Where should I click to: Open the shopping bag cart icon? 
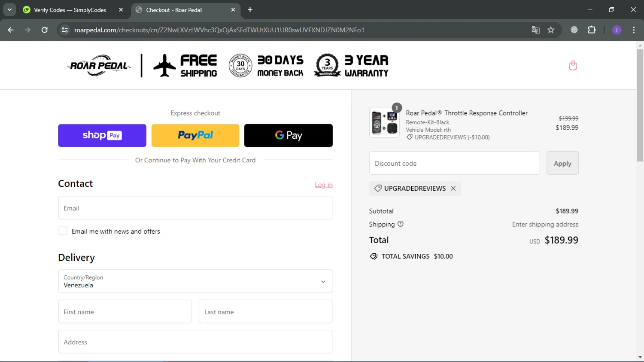(x=573, y=65)
